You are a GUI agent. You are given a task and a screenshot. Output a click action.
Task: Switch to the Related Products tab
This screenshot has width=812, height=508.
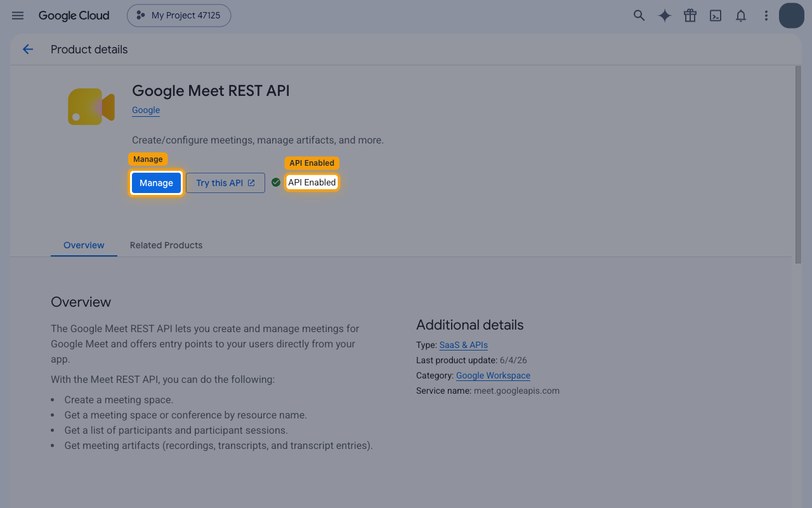tap(166, 245)
